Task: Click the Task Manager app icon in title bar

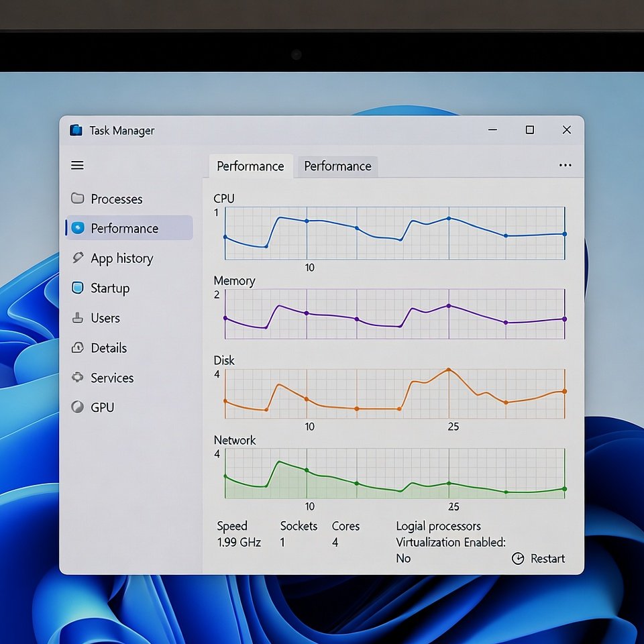Action: [76, 130]
